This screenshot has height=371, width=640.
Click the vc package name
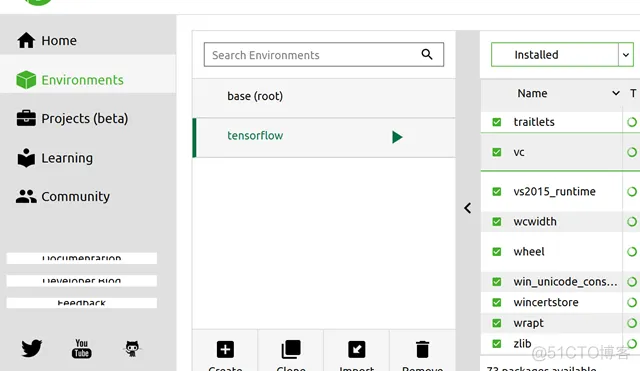(519, 153)
